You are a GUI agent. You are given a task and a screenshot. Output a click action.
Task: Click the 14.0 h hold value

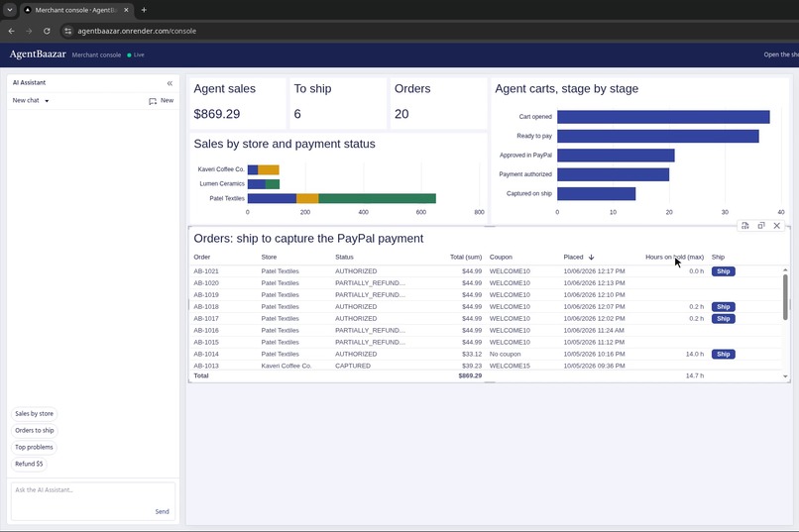(695, 355)
